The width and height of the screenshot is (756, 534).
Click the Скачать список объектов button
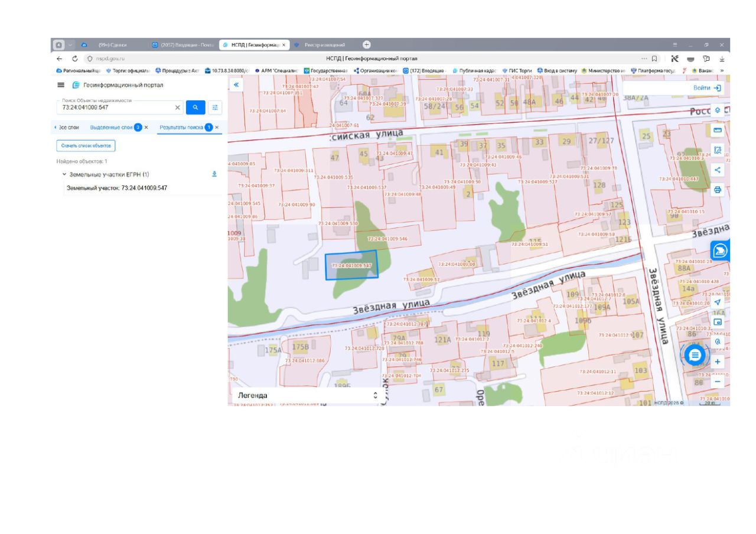86,145
